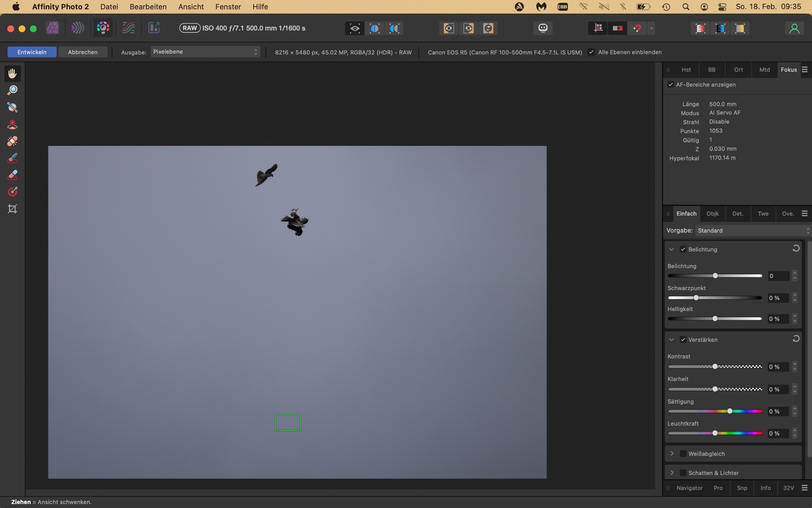Toggle Alle Ebenen einblenden checkbox
Viewport: 812px width, 508px height.
[591, 52]
